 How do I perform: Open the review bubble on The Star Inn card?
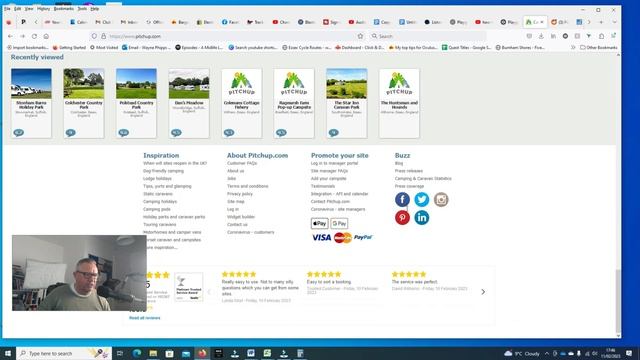(333, 133)
